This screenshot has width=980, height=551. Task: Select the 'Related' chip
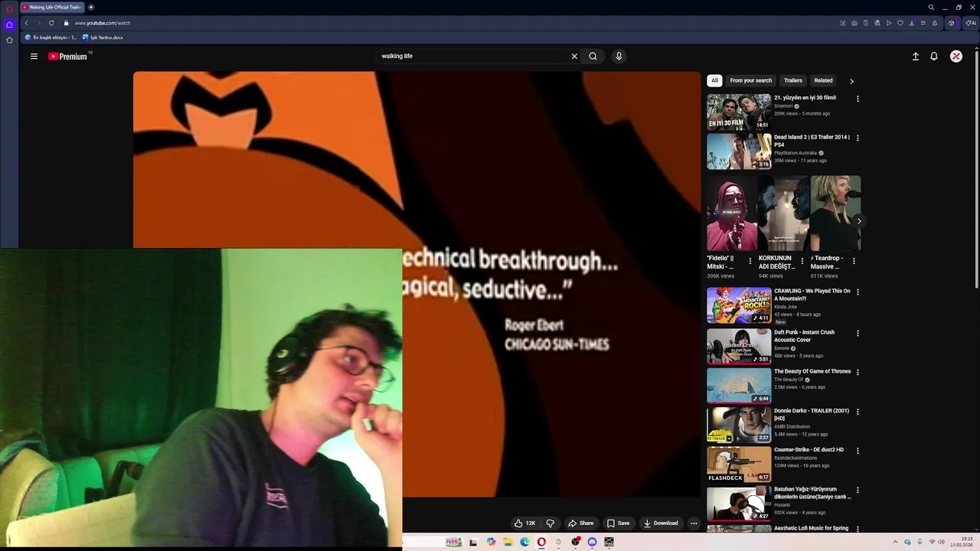tap(823, 80)
